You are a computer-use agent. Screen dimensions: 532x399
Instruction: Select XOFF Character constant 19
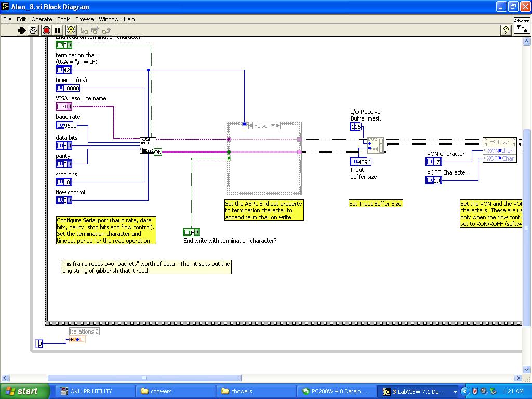coord(434,180)
